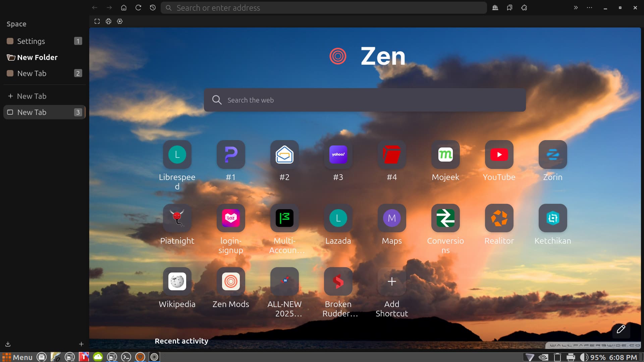Open YouTube shortcut tile
This screenshot has width=644, height=362.
499,155
